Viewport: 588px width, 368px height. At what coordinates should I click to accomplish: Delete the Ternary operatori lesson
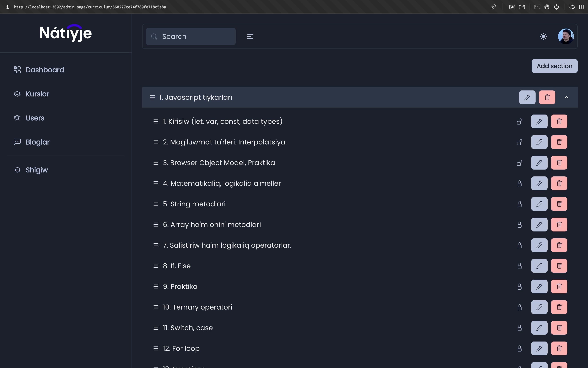(x=559, y=307)
